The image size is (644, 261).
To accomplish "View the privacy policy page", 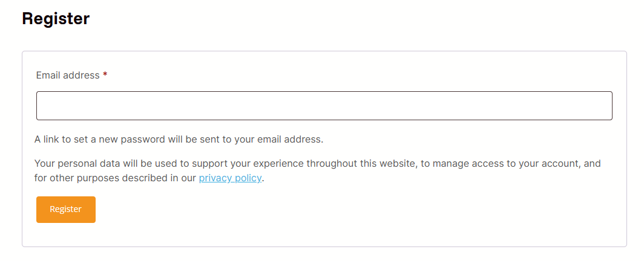I will [230, 178].
